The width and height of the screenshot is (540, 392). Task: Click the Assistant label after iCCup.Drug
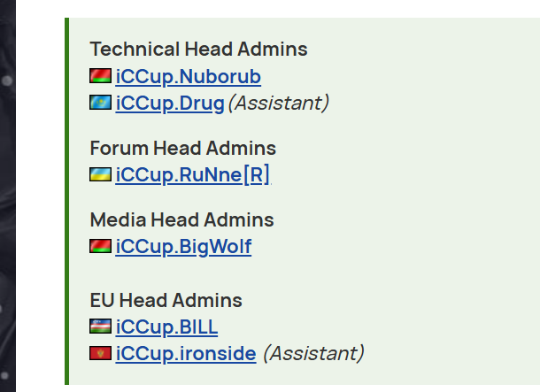click(279, 103)
